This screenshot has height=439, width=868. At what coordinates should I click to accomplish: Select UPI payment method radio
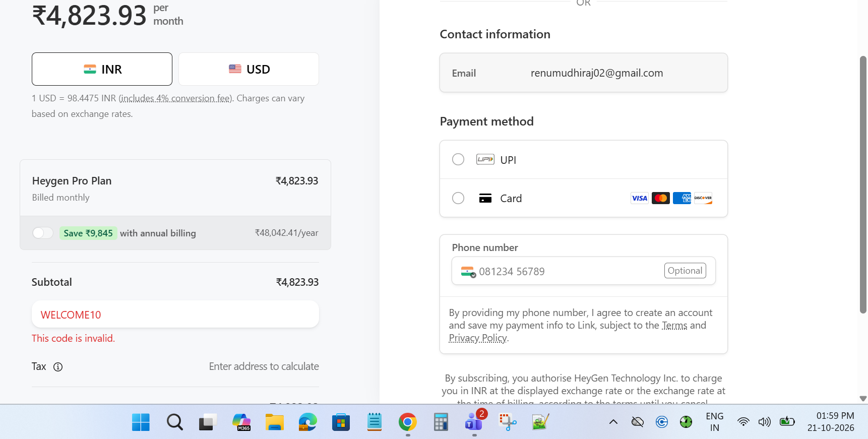tap(458, 159)
